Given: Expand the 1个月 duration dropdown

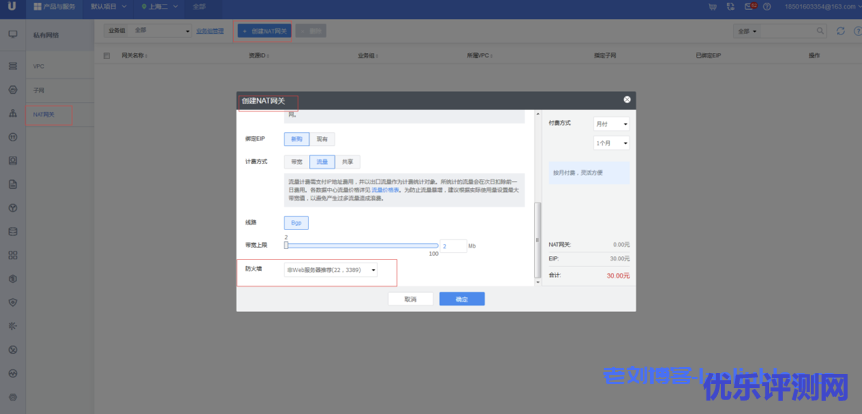Looking at the screenshot, I should 611,143.
